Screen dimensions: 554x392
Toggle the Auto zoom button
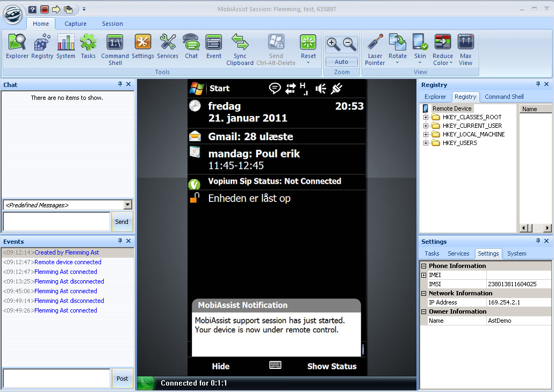click(341, 62)
